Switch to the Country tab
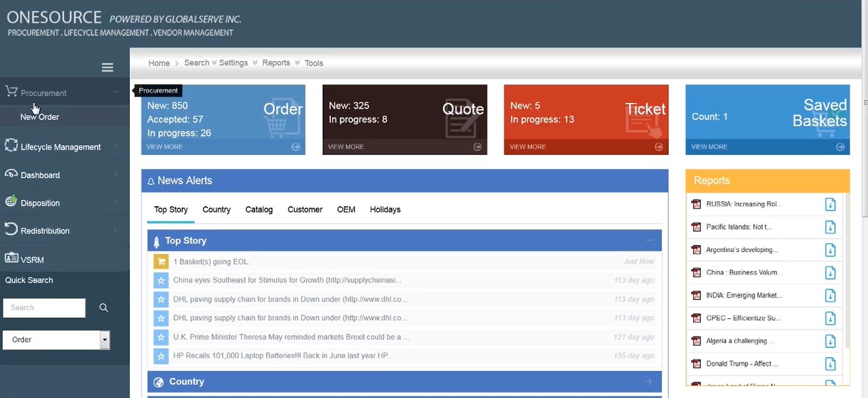Viewport: 868px width, 398px height. 217,209
